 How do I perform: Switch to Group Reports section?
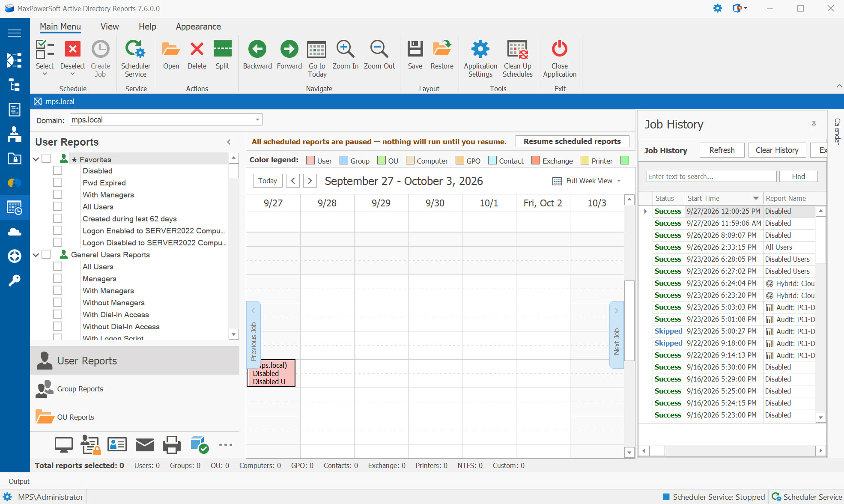tap(80, 389)
